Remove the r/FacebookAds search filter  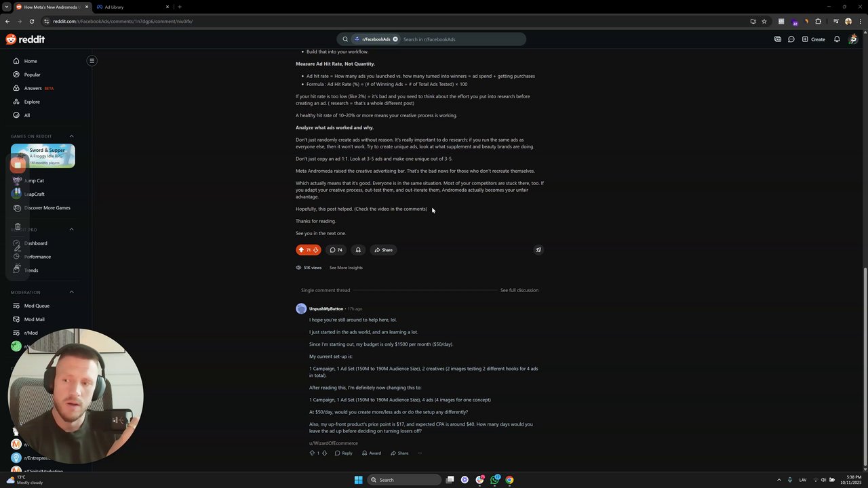click(x=395, y=39)
